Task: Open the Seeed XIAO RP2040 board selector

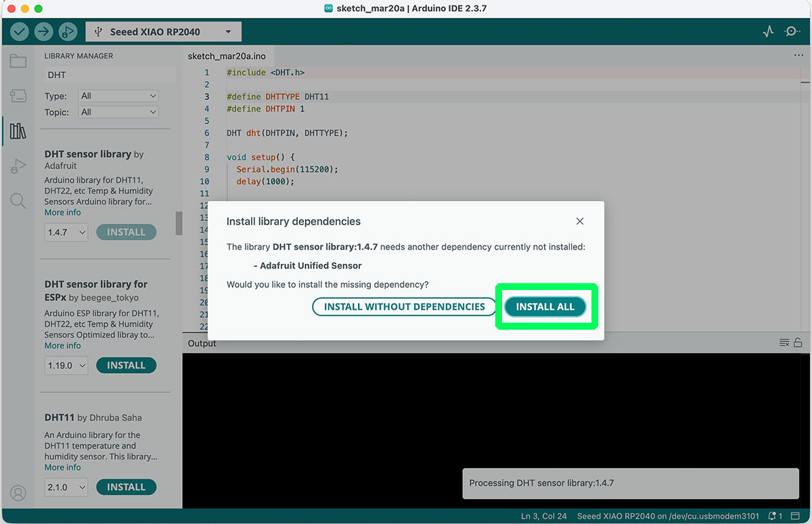Action: click(x=163, y=31)
